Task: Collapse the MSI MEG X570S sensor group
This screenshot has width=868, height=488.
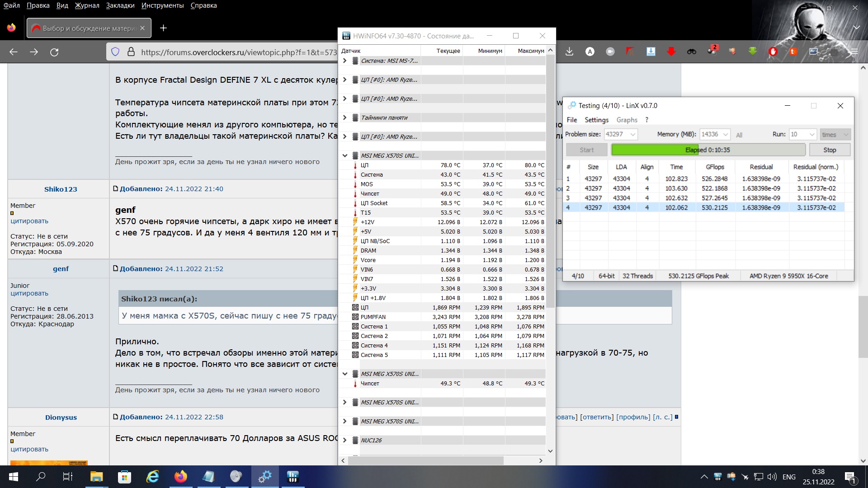Action: (345, 155)
